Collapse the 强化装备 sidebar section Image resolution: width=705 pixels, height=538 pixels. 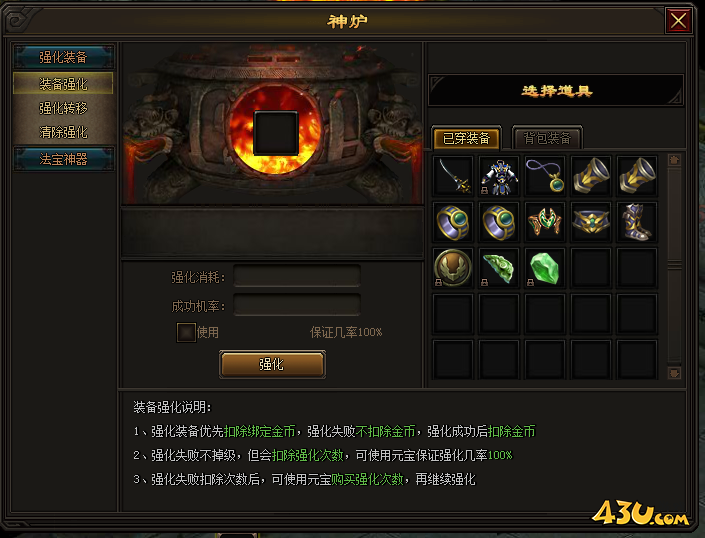63,57
